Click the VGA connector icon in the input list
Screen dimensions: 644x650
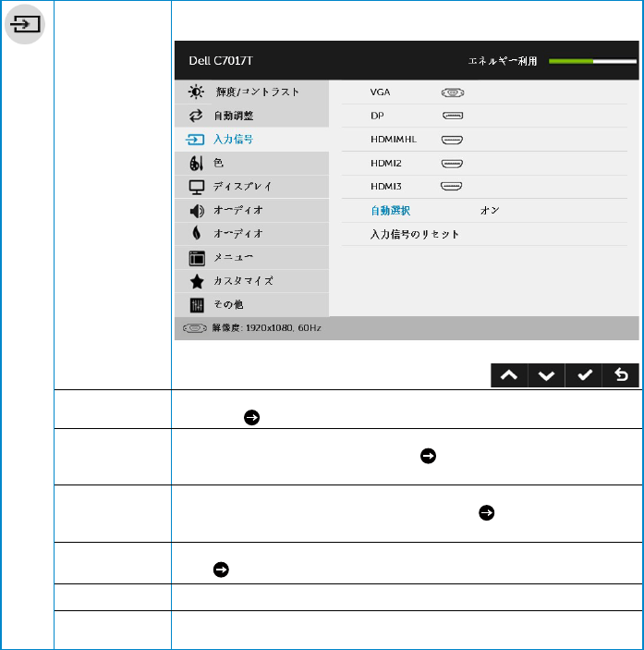click(453, 92)
